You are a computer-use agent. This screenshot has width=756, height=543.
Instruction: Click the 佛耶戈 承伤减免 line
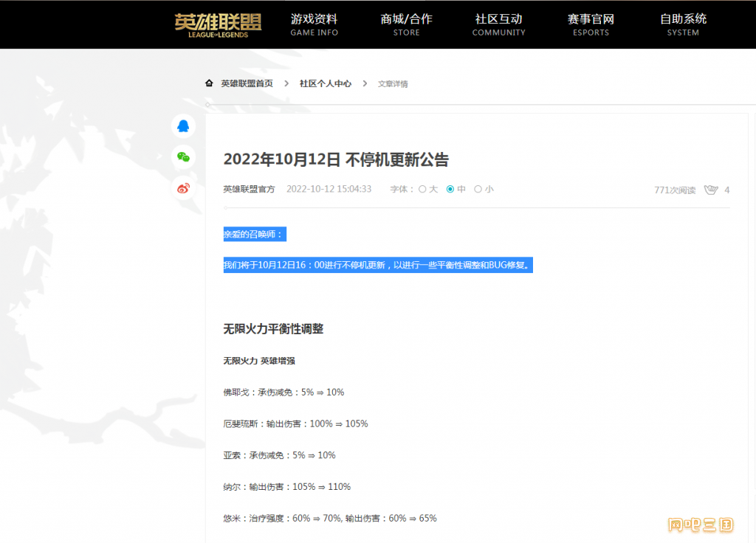(283, 392)
